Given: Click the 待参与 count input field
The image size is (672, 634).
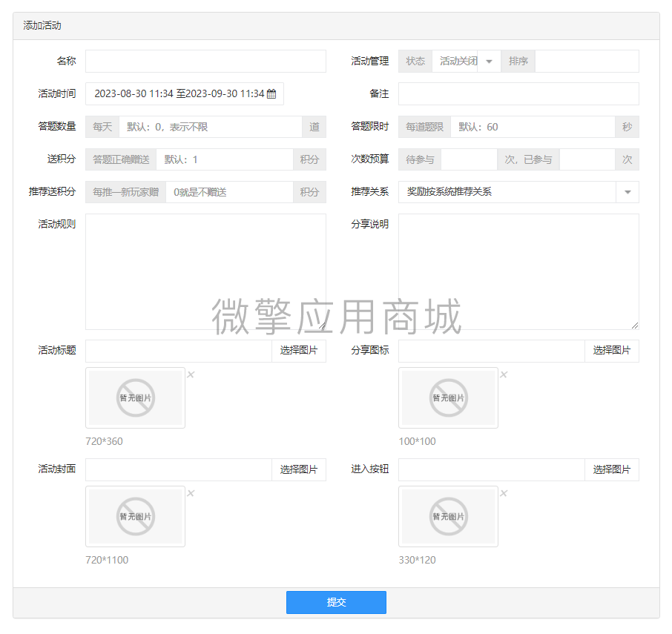Looking at the screenshot, I should (469, 159).
